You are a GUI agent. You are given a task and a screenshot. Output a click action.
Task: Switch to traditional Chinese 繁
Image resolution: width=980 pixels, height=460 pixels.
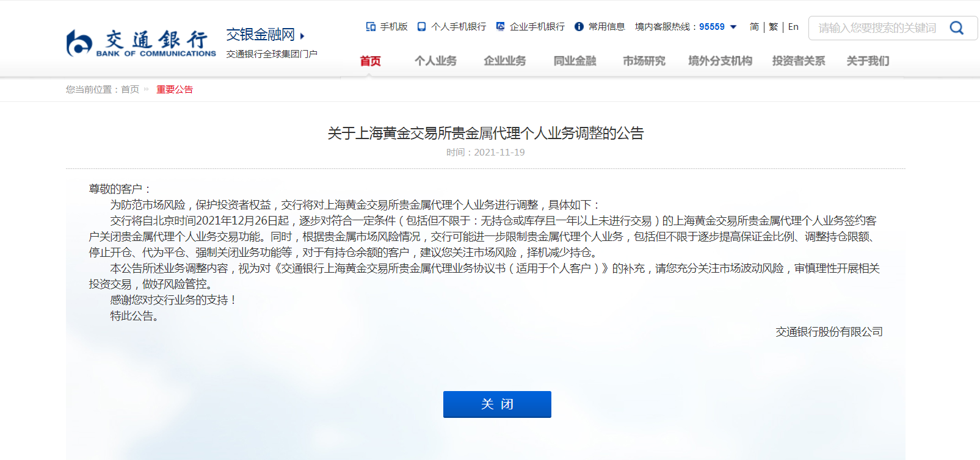tap(773, 27)
